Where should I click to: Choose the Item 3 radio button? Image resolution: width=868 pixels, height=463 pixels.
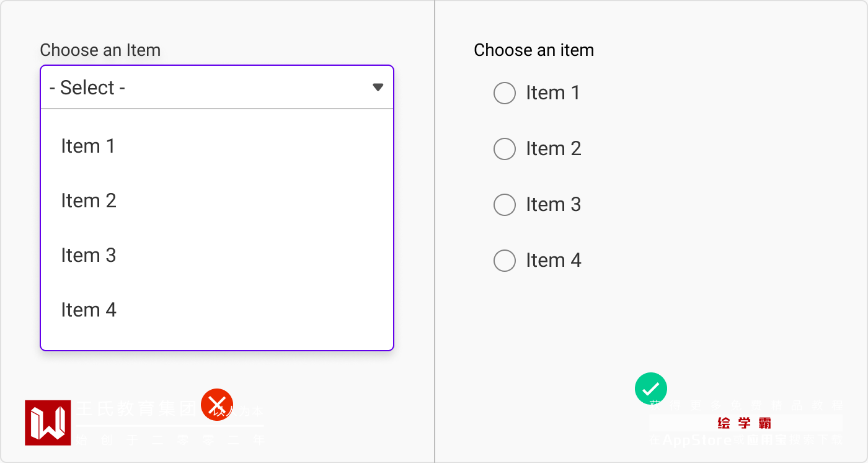[x=505, y=205]
